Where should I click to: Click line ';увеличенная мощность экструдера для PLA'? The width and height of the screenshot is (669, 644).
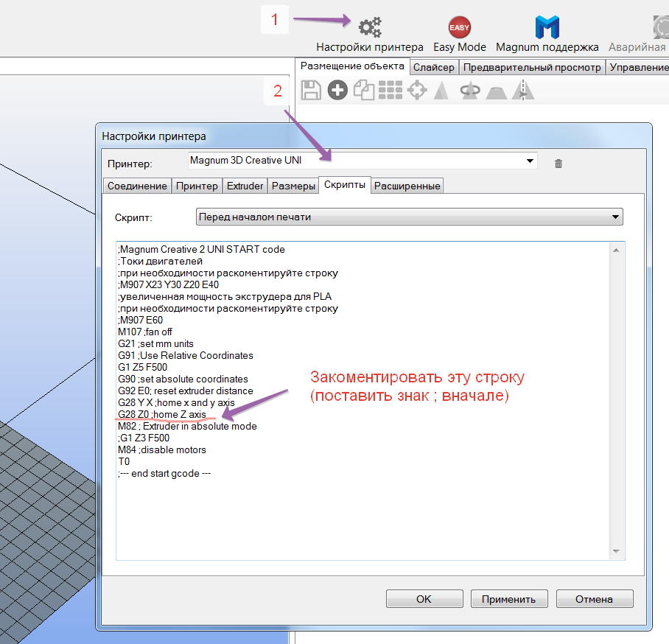(x=225, y=297)
